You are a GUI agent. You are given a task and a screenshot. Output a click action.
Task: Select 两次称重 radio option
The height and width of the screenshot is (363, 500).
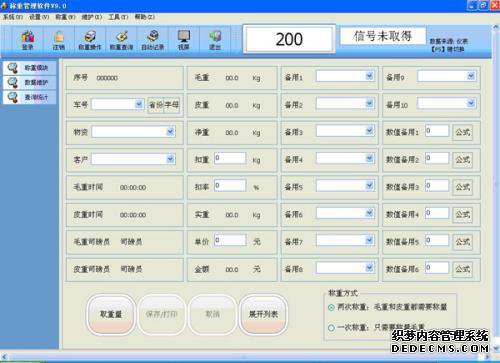[331, 307]
